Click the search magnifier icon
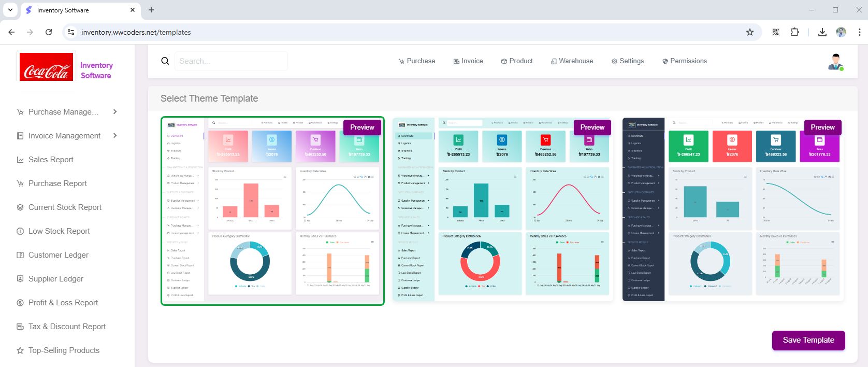The height and width of the screenshot is (367, 868). 165,61
